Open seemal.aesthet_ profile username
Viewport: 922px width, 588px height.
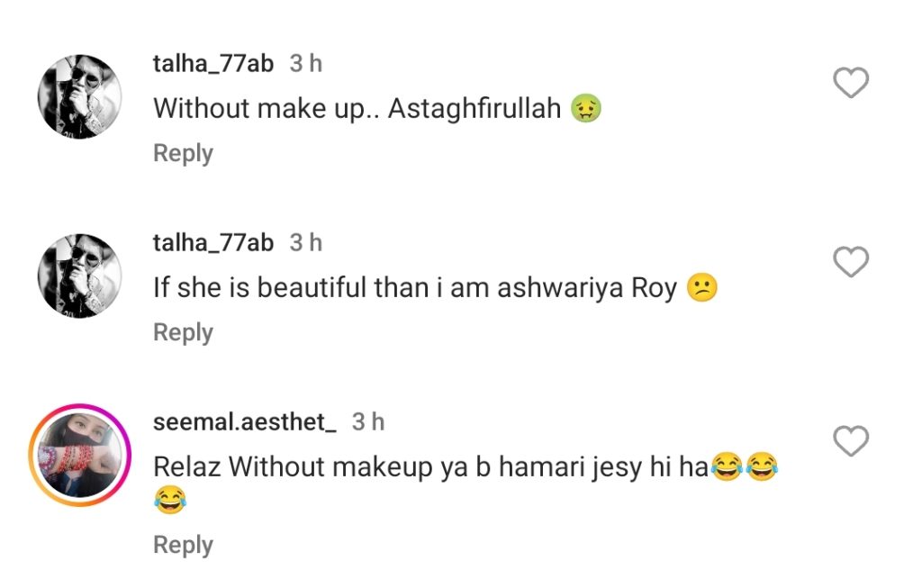[245, 421]
